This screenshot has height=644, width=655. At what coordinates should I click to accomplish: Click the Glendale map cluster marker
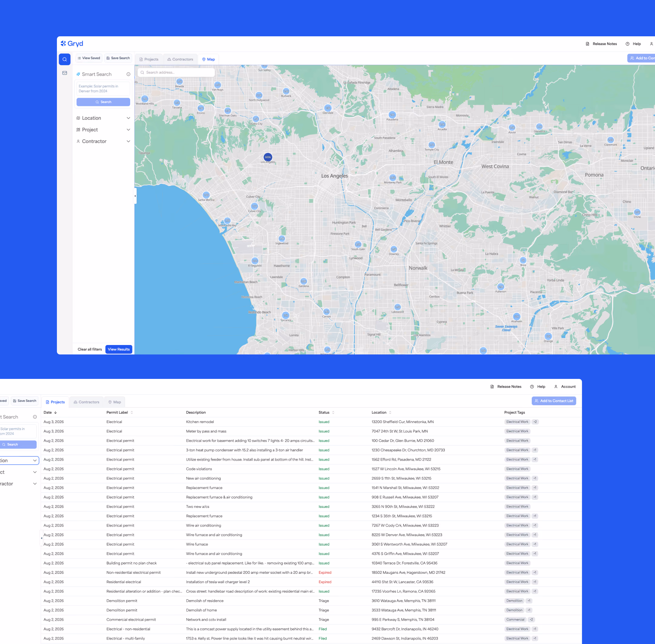point(327,108)
